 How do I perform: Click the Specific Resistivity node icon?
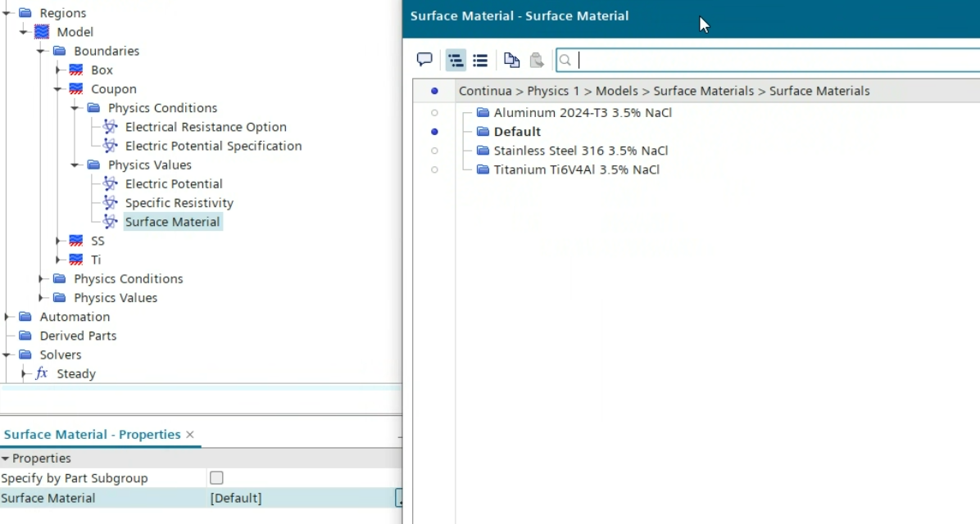click(x=111, y=202)
